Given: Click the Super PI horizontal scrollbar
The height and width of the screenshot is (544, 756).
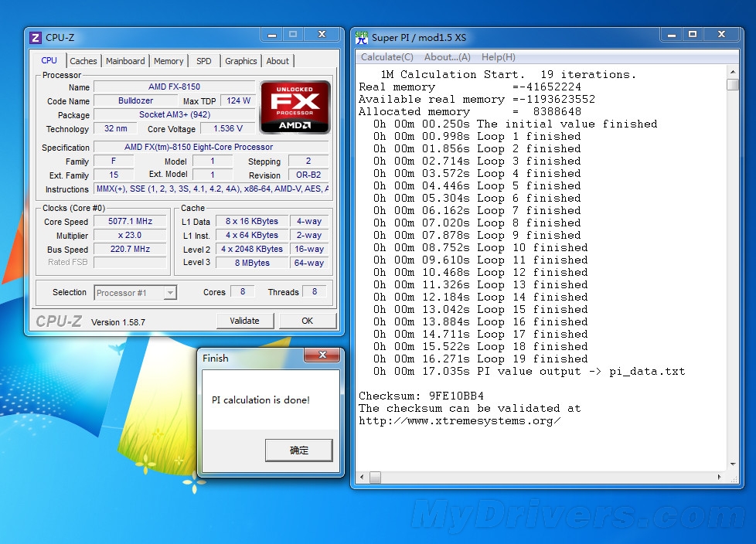Looking at the screenshot, I should click(541, 478).
